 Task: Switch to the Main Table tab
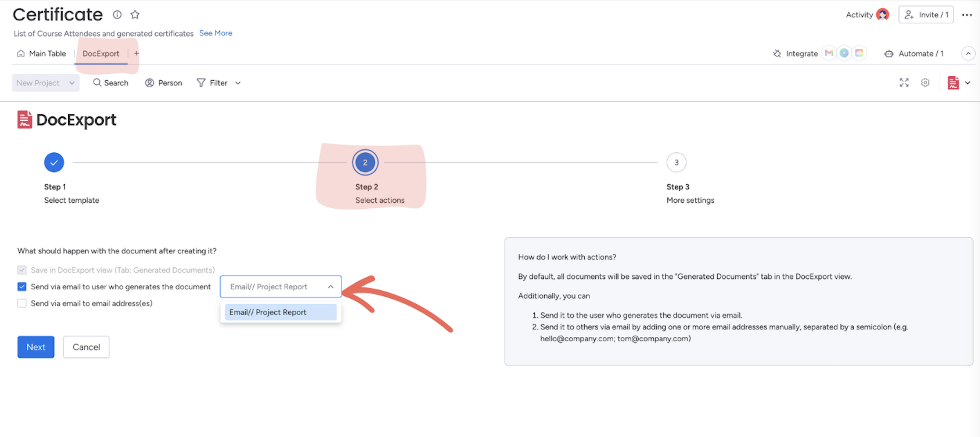(x=41, y=53)
